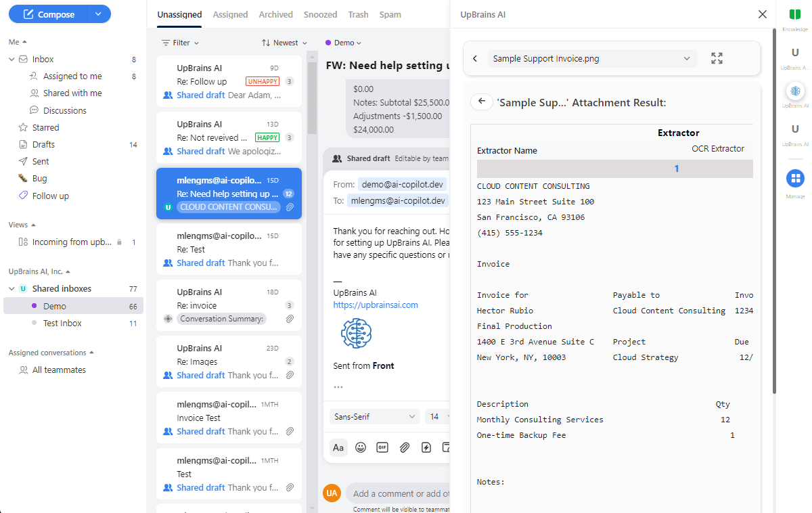Open the Sans-Serif font dropdown
This screenshot has width=812, height=513.
coord(375,417)
